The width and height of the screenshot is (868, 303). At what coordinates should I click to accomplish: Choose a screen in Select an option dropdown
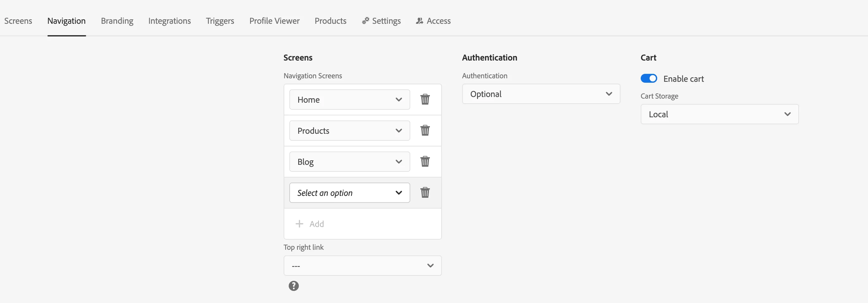(x=349, y=193)
